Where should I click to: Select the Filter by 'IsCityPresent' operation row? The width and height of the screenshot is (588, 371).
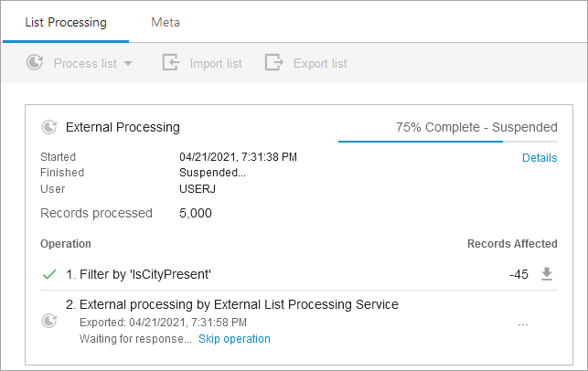(145, 274)
